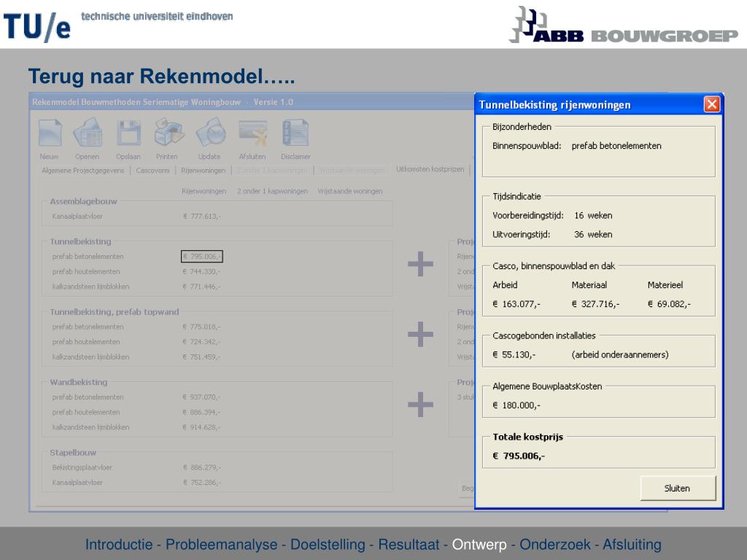
Task: Open the Disclaimer icon
Action: tap(295, 134)
